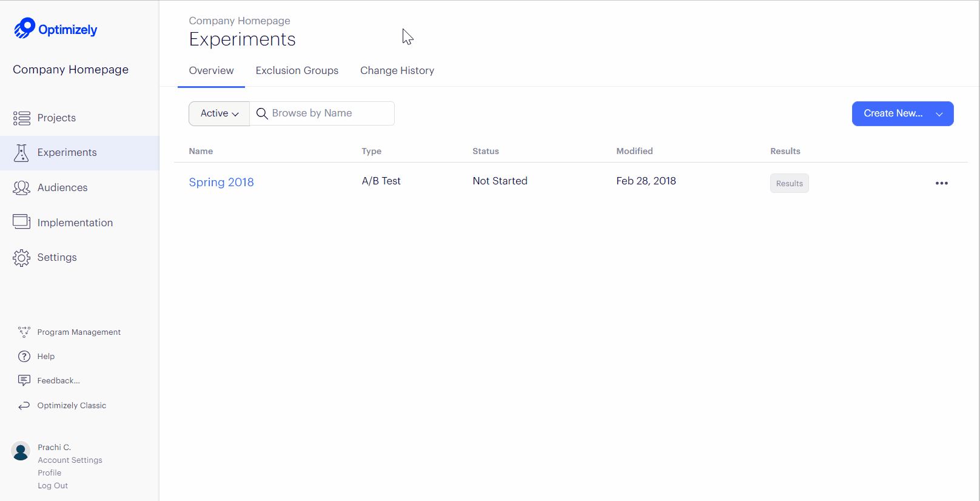
Task: Click the Prachi C. user avatar
Action: (21, 451)
